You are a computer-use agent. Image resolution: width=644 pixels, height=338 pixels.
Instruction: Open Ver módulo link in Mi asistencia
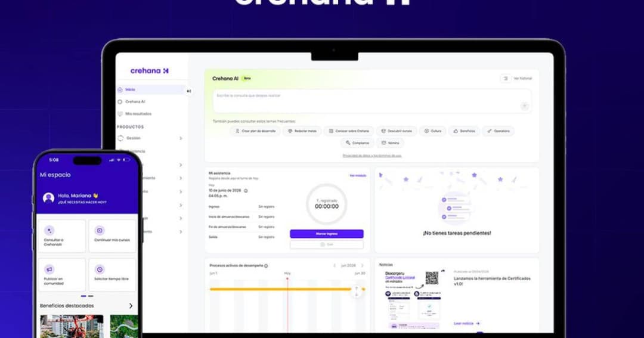click(x=358, y=175)
